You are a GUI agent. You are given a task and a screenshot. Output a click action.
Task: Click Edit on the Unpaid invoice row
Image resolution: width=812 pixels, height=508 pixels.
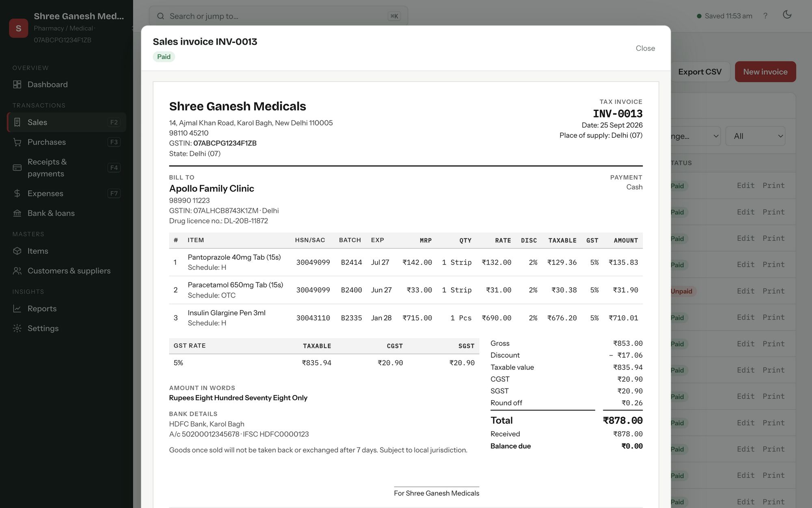[746, 291]
